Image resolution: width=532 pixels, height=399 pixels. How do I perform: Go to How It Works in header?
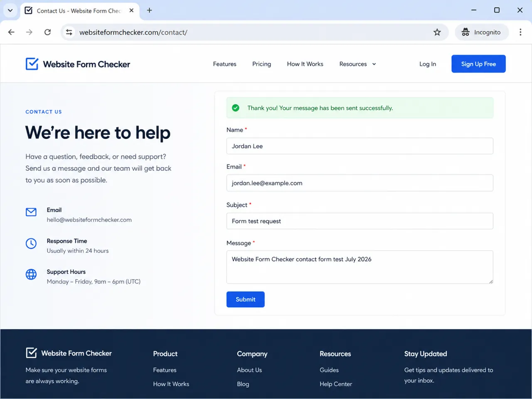(x=305, y=64)
